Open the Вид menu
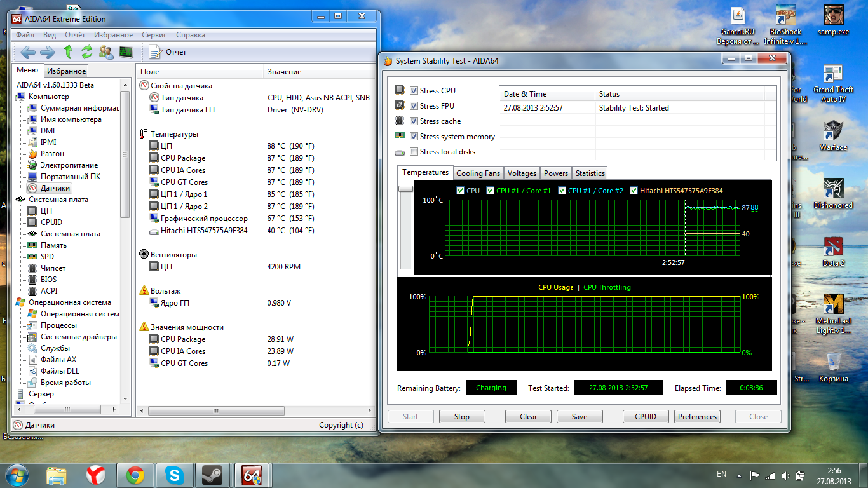868x488 pixels. pos(50,35)
